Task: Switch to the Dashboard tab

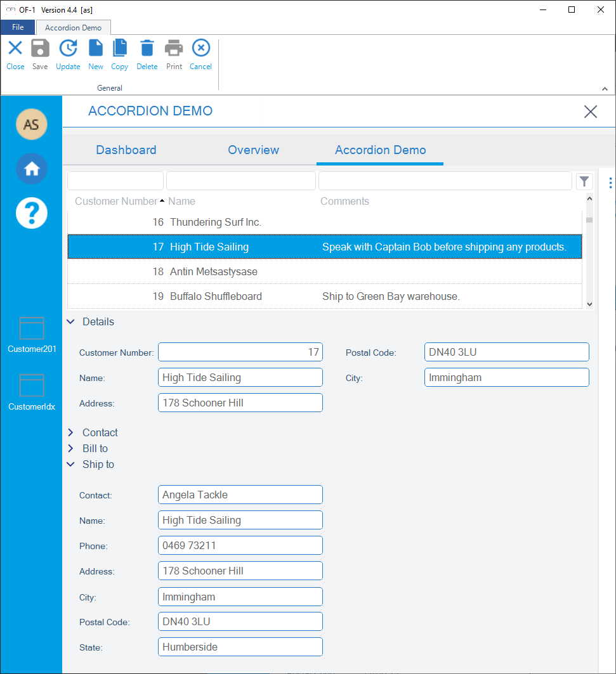Action: pyautogui.click(x=126, y=150)
